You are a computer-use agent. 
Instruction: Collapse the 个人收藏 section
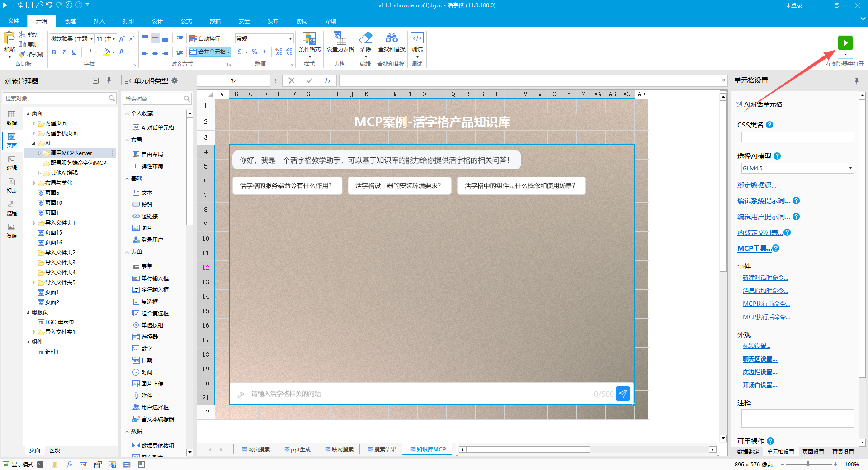coord(127,113)
